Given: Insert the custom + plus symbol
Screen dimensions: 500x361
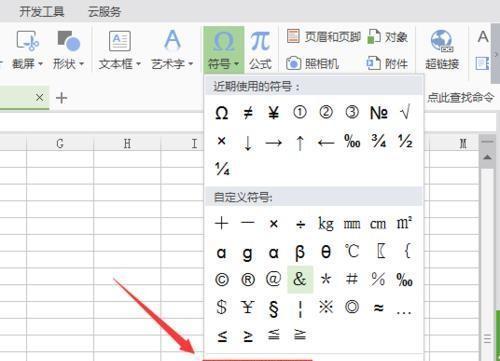Looking at the screenshot, I should coord(222,223).
